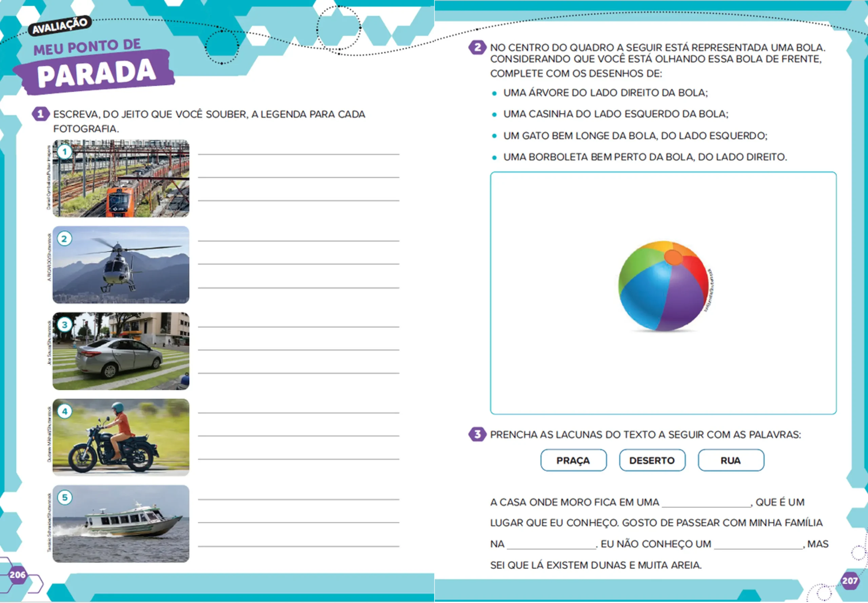
Task: Click the purple activity badge numbered 2
Action: (x=478, y=46)
